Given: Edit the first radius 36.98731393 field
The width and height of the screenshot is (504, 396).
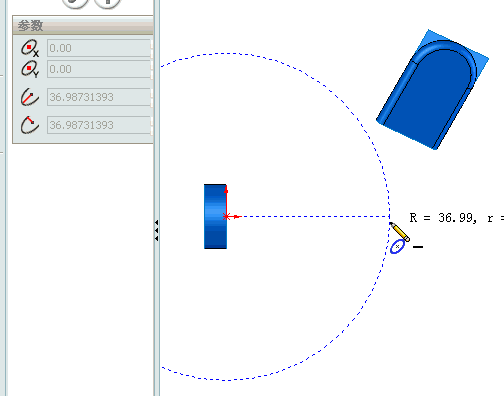Looking at the screenshot, I should [99, 97].
